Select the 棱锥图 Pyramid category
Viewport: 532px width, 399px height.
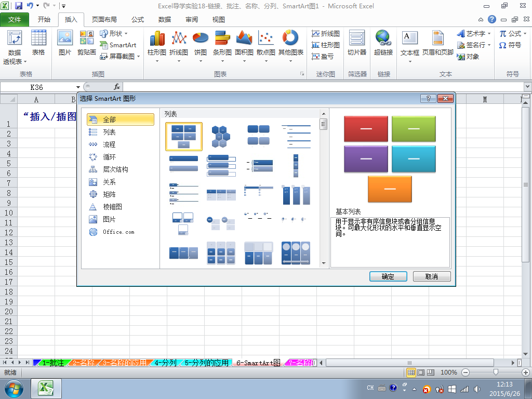tap(121, 207)
